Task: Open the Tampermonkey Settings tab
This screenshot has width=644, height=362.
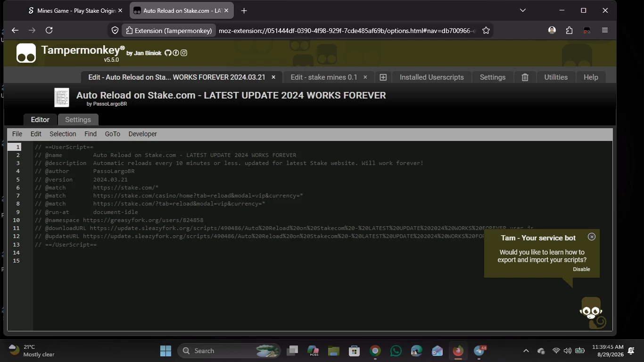Action: [493, 77]
